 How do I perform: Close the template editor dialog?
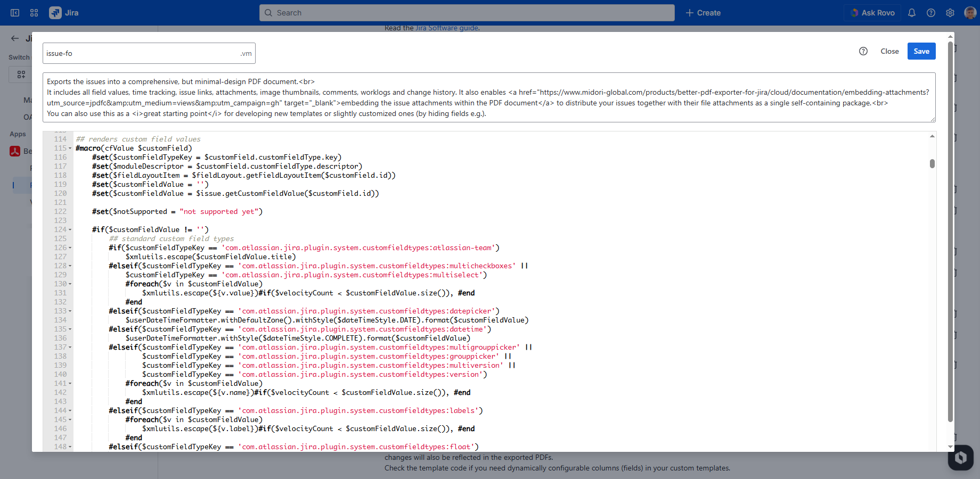coord(889,51)
